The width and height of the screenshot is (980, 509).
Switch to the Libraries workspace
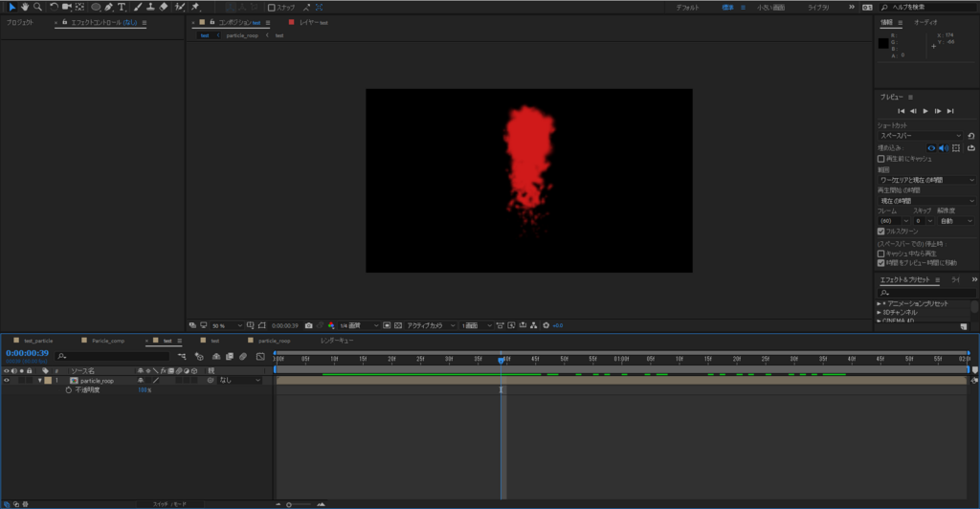pos(818,8)
